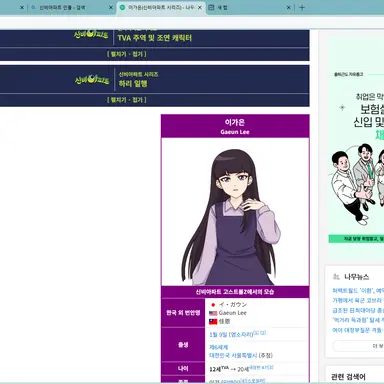
Task: Click the Gaeun Lee subtitle in purple header
Action: pos(235,132)
